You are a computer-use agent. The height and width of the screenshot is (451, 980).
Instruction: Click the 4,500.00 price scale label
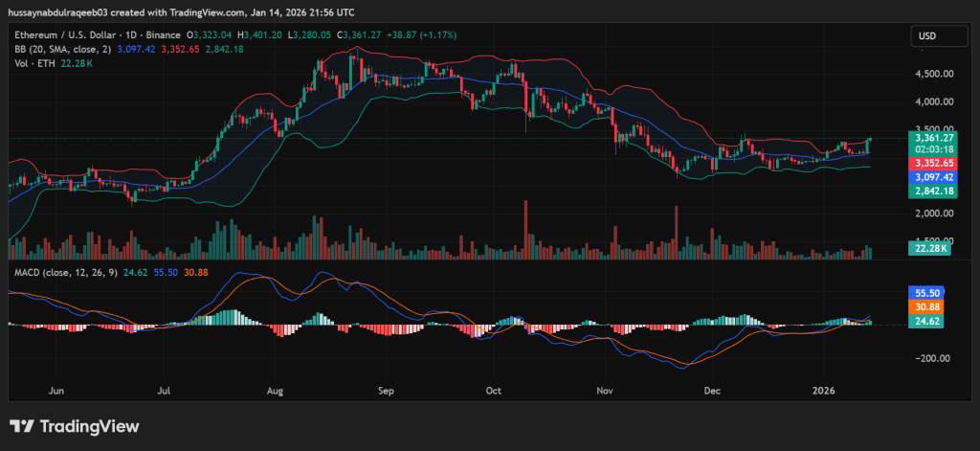(935, 74)
